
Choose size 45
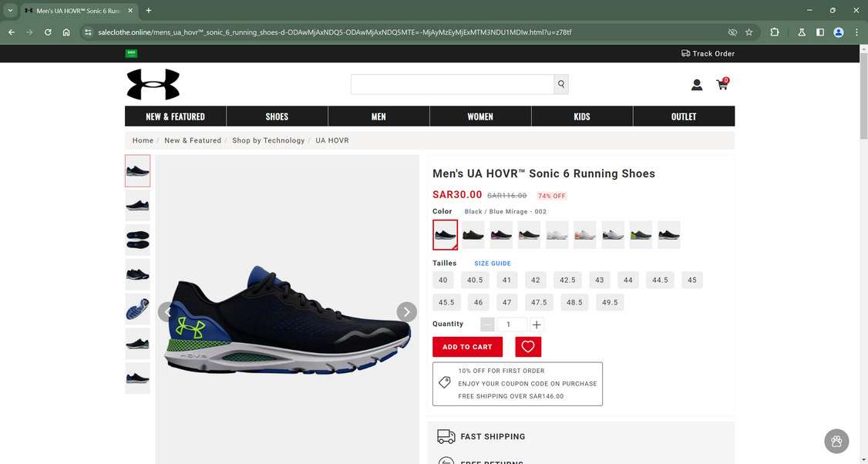[692, 280]
